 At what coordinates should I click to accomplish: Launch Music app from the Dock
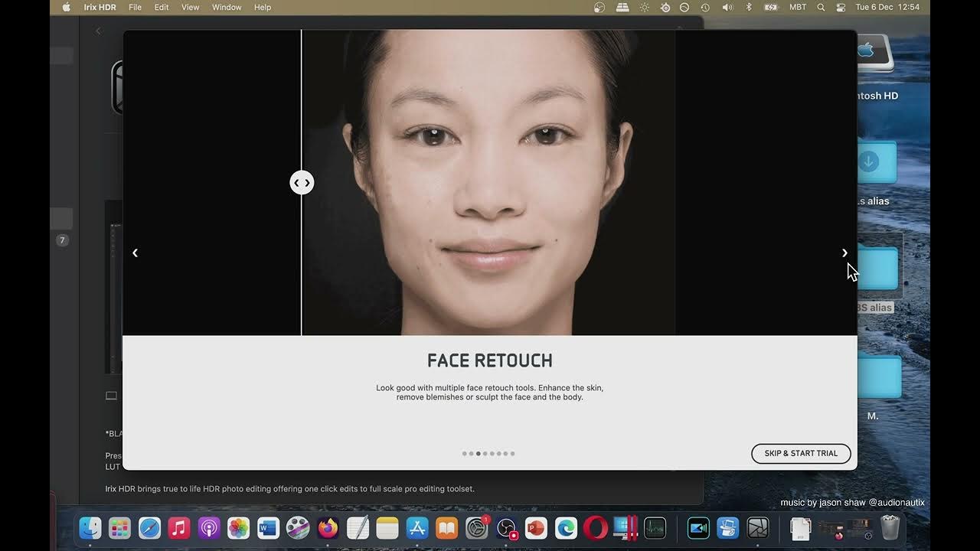[x=179, y=528]
